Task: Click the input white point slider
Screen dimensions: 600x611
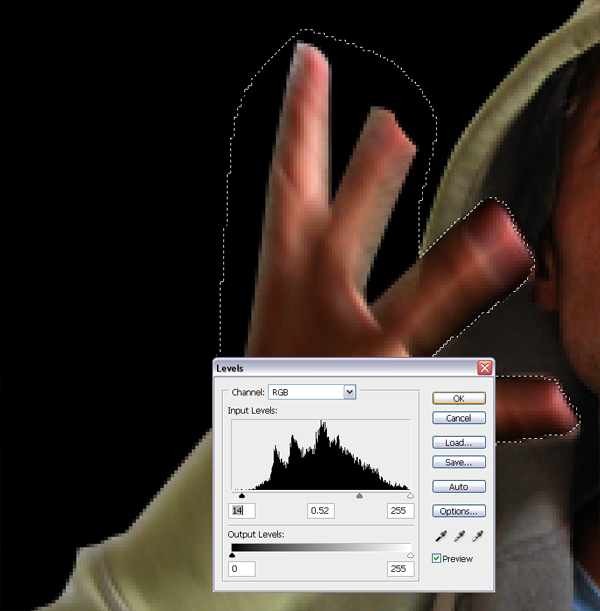Action: pyautogui.click(x=410, y=496)
